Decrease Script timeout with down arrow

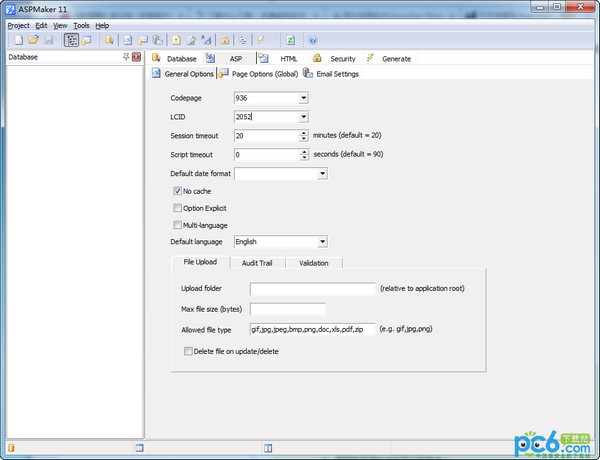tap(304, 157)
